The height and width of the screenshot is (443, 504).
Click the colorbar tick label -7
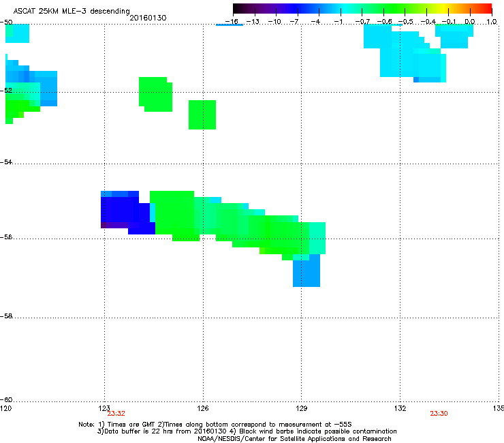[294, 22]
